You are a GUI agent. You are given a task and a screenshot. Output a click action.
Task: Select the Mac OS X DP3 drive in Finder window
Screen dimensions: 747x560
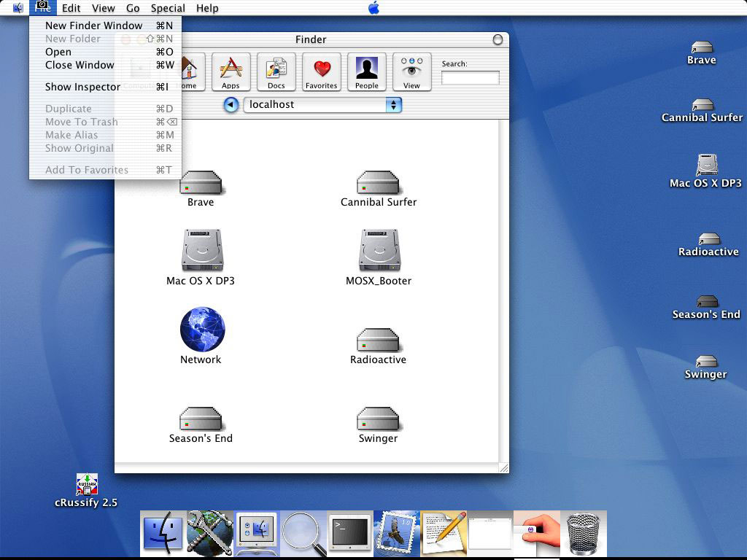(201, 257)
